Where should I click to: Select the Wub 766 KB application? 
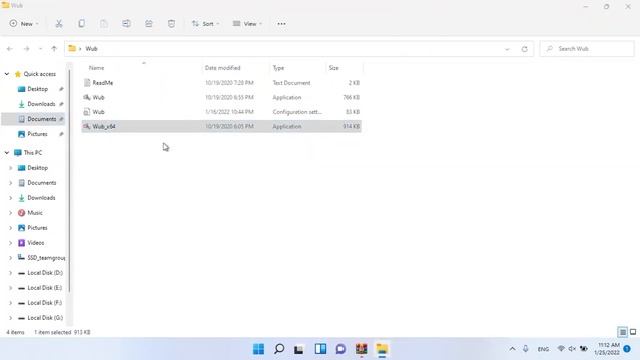(x=222, y=98)
